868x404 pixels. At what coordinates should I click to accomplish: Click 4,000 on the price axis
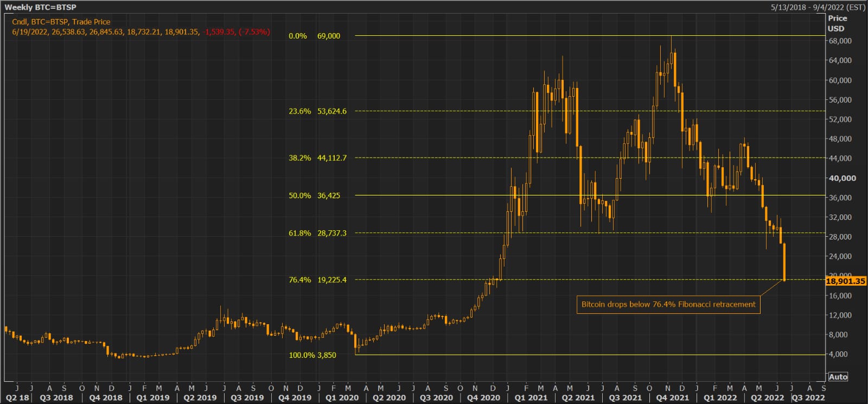(x=838, y=355)
